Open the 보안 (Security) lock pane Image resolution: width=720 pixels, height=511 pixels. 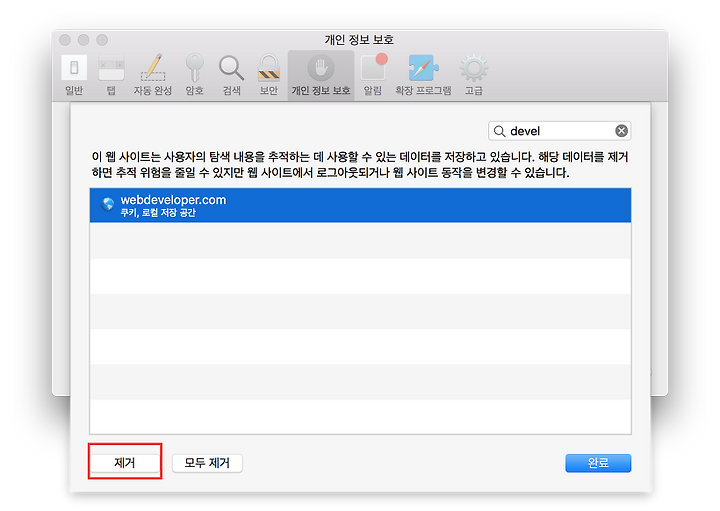point(269,75)
